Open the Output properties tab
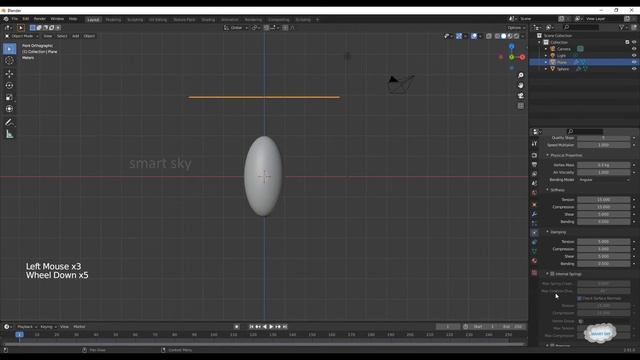The height and width of the screenshot is (360, 640). click(534, 164)
